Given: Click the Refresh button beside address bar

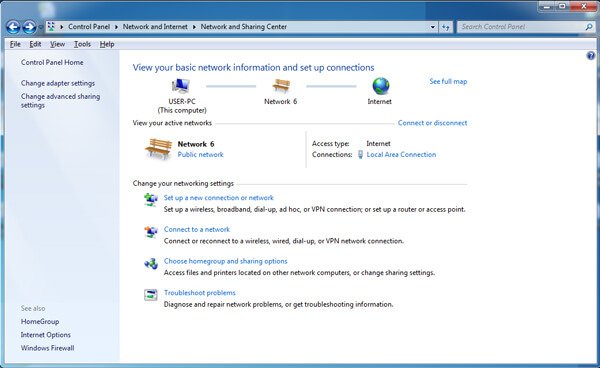Looking at the screenshot, I should coord(445,27).
